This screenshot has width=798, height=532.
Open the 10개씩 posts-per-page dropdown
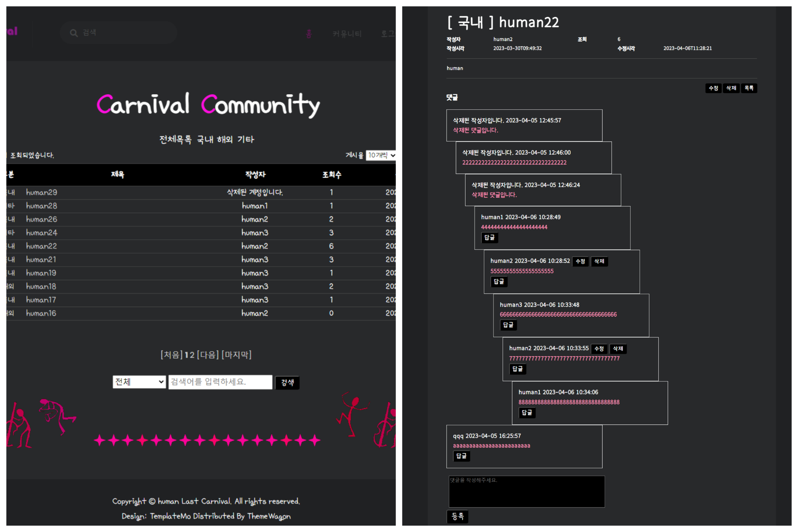click(381, 155)
